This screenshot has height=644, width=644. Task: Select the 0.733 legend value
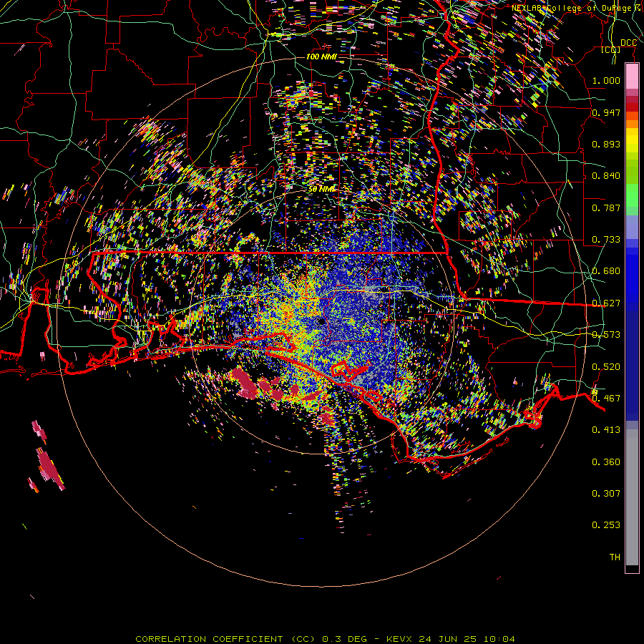click(x=606, y=240)
